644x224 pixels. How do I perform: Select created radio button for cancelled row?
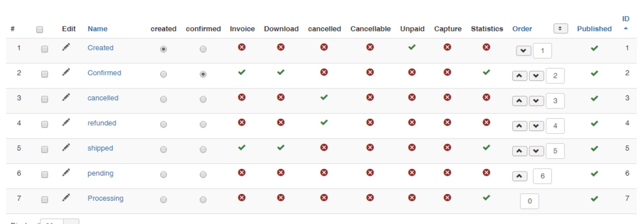coord(163,99)
